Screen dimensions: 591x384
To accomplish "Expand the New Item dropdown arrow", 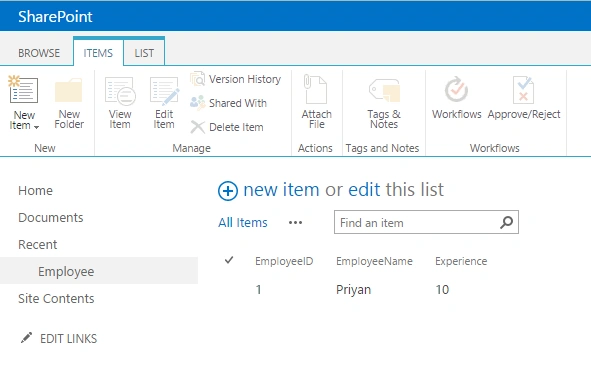I will click(36, 127).
